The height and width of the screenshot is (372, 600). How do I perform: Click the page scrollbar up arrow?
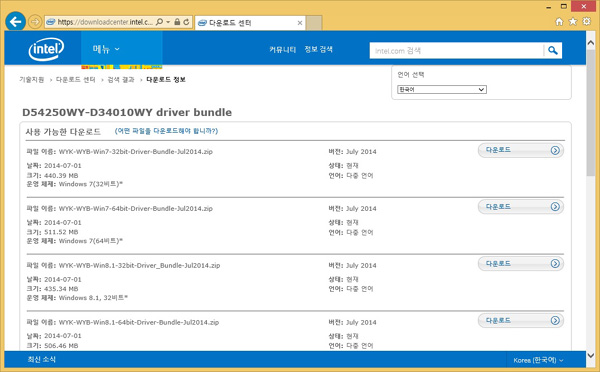590,43
